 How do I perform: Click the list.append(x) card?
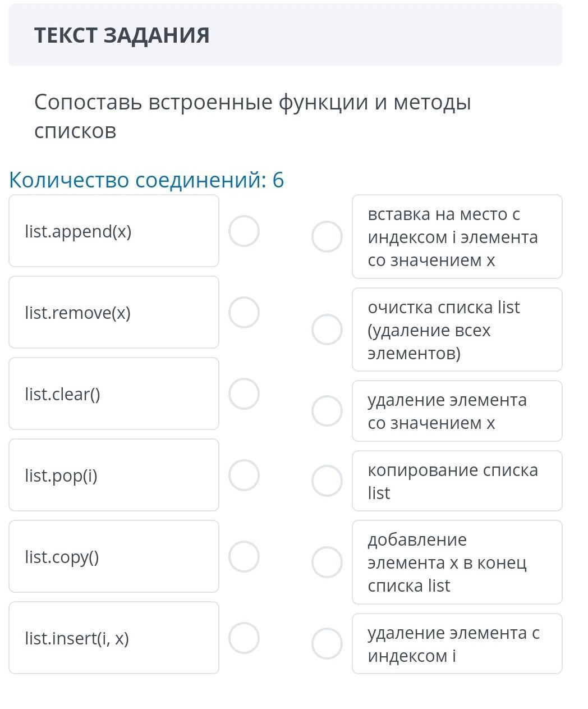pos(114,231)
